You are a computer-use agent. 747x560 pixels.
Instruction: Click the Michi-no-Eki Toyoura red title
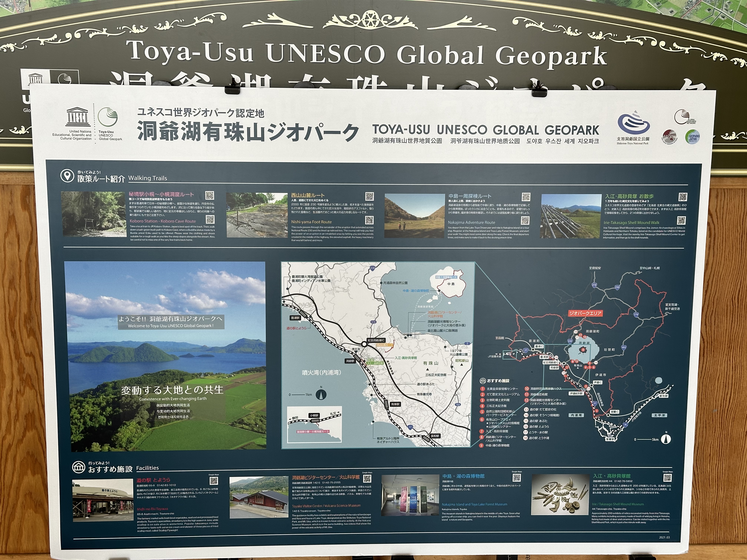(152, 509)
